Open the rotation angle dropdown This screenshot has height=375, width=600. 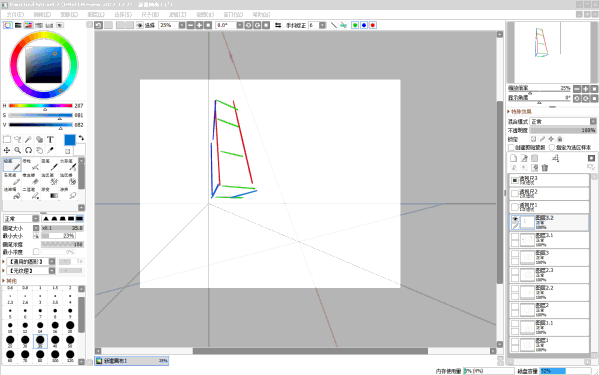(x=240, y=25)
